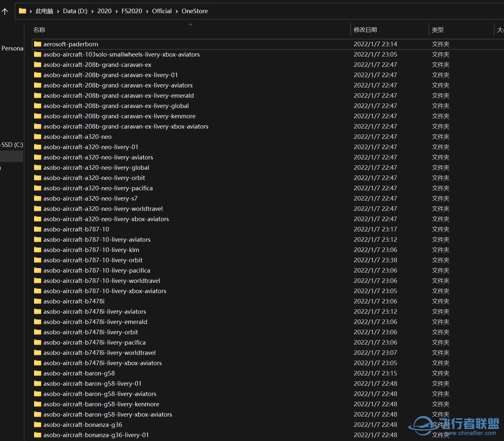
Task: Select asobo-aircraft-b787-10-livery-aviators folder name
Action: pyautogui.click(x=97, y=239)
